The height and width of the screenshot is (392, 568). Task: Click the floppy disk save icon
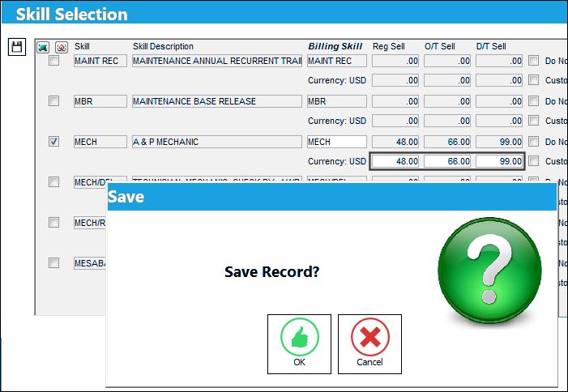(17, 47)
